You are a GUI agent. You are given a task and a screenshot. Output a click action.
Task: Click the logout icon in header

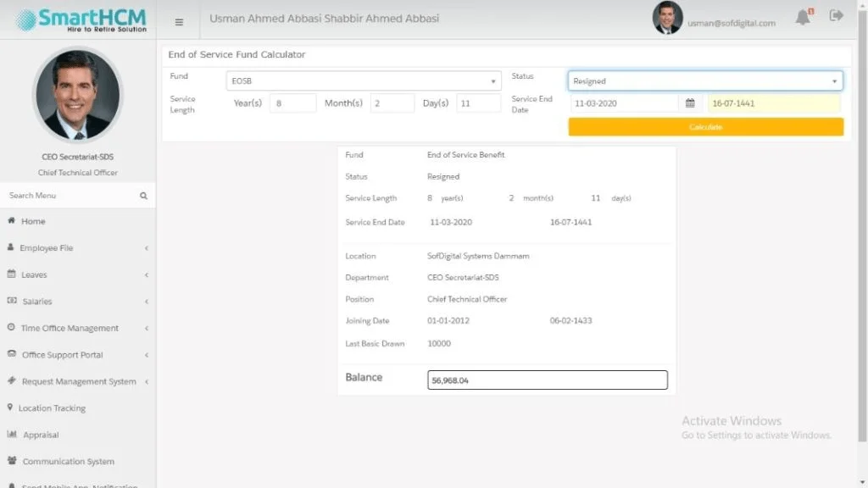836,15
